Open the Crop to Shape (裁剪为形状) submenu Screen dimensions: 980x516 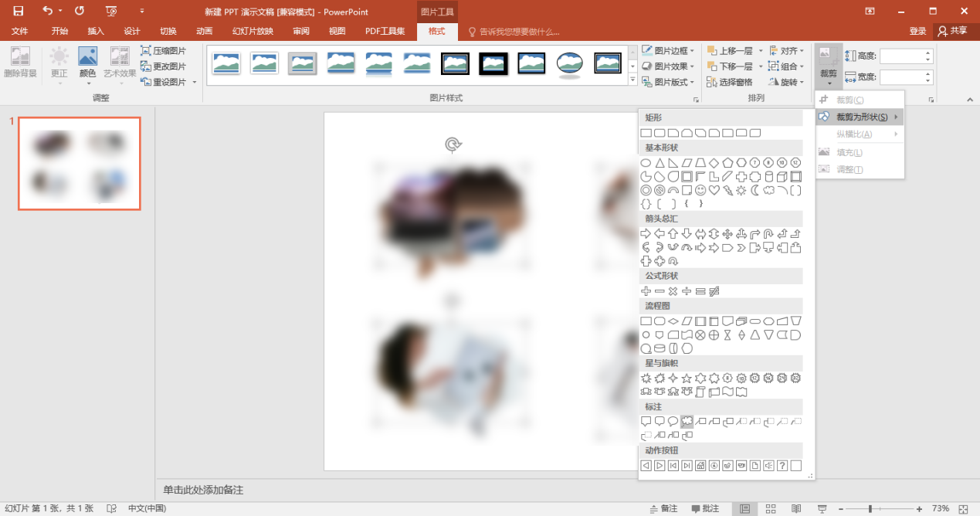[860, 117]
